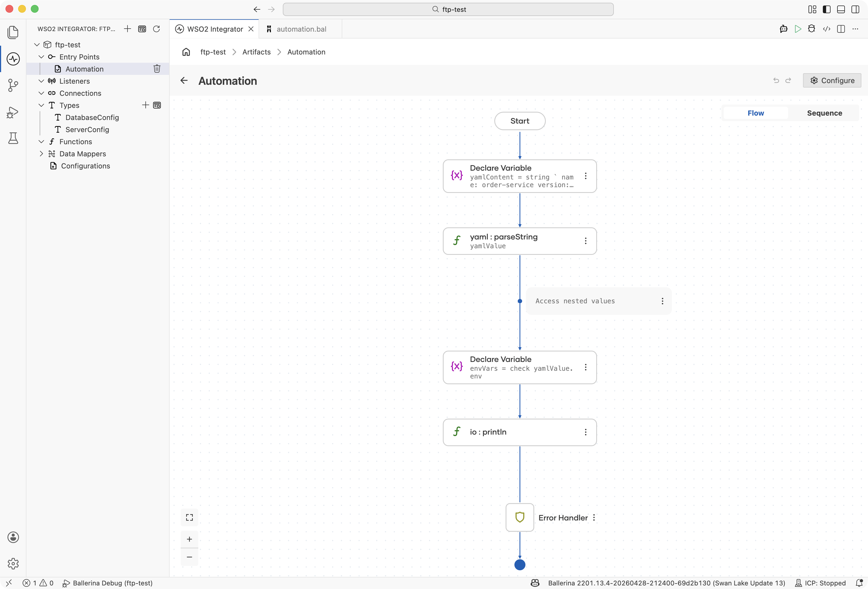
Task: Open options menu of yaml : parseString node
Action: pos(586,241)
